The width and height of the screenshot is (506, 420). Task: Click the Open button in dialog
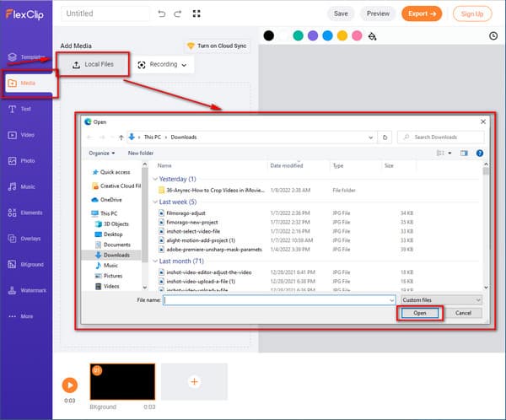tap(420, 313)
